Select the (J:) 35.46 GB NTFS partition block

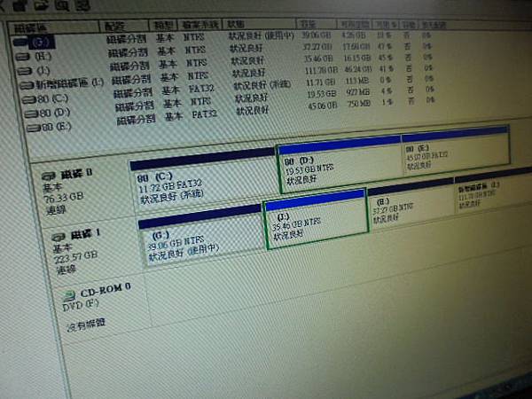tap(315, 219)
